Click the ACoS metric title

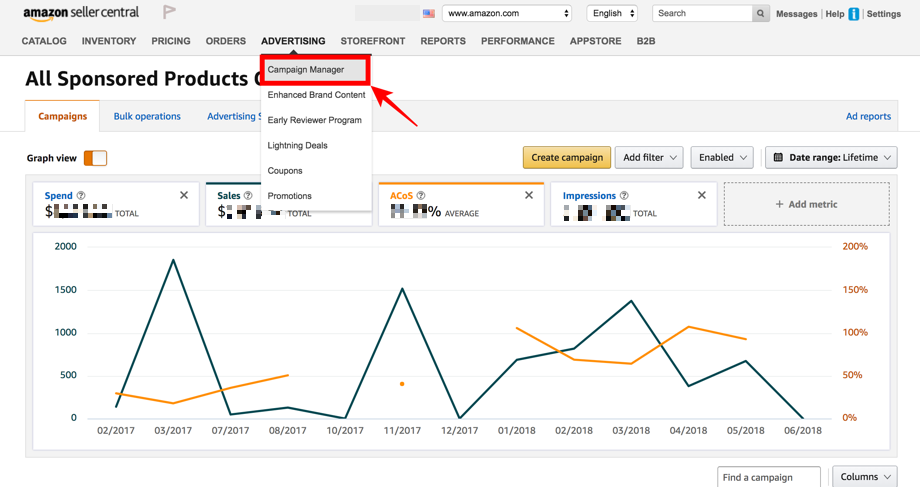tap(401, 195)
